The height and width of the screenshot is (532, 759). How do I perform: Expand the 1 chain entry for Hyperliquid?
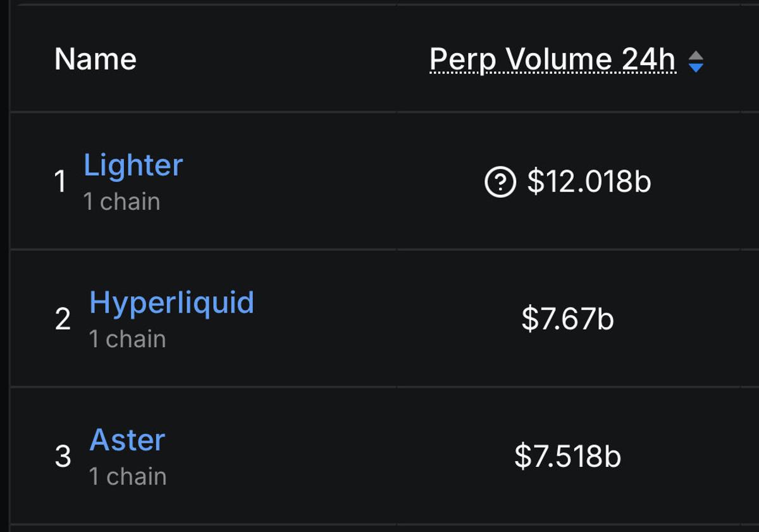point(126,338)
